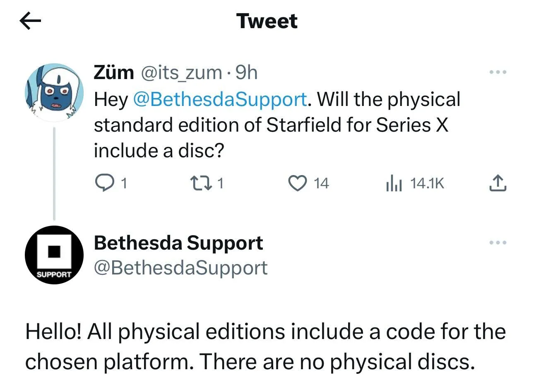534x392 pixels.
Task: Click the gray @BethesdaSupport handle below name
Action: coord(180,267)
